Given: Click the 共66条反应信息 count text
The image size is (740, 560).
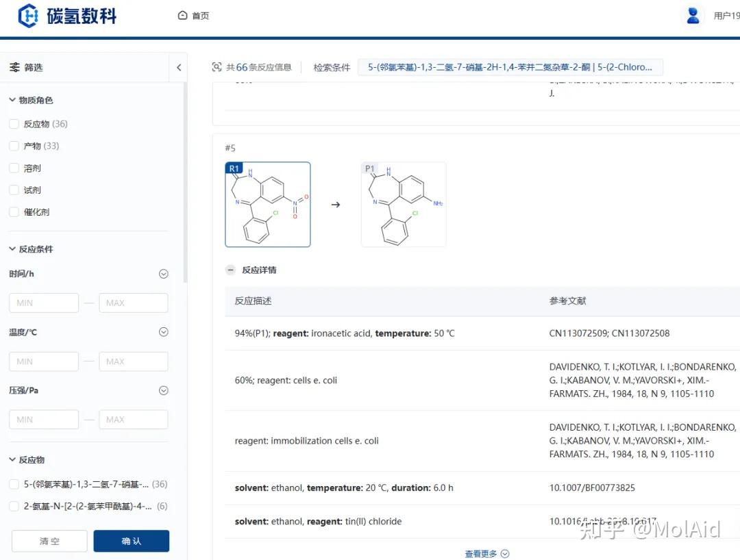Looking at the screenshot, I should (x=258, y=67).
